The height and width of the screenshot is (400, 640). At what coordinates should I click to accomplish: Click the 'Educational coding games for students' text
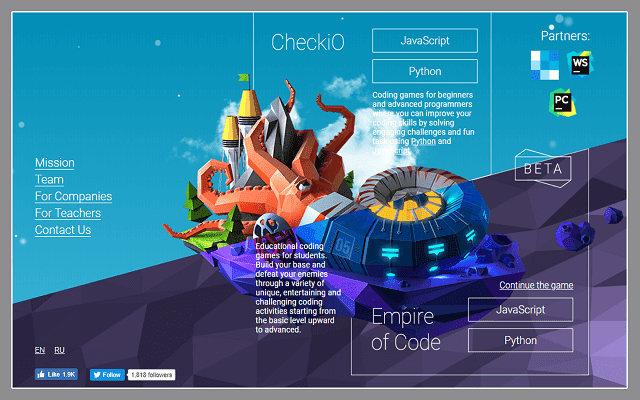tap(297, 288)
